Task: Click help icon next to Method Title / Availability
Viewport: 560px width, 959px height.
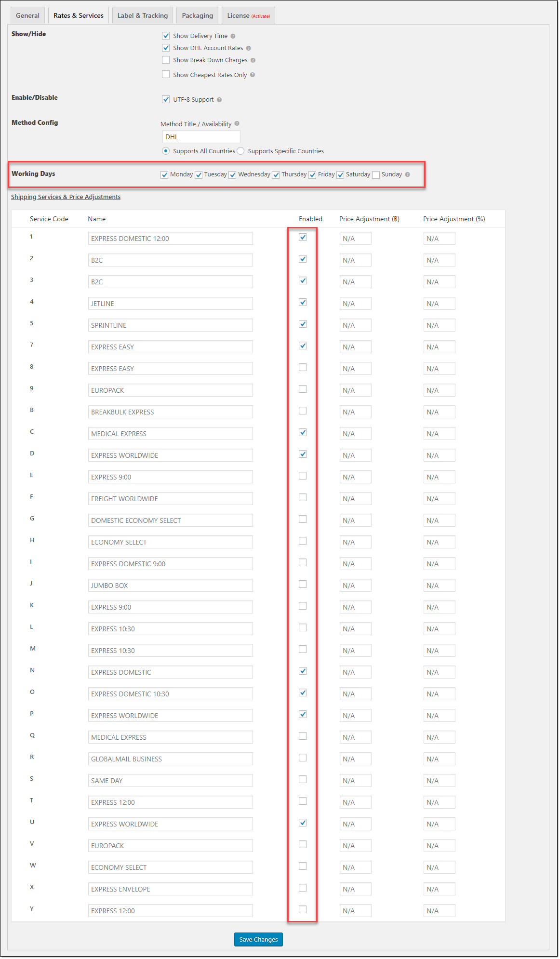Action: (x=237, y=124)
